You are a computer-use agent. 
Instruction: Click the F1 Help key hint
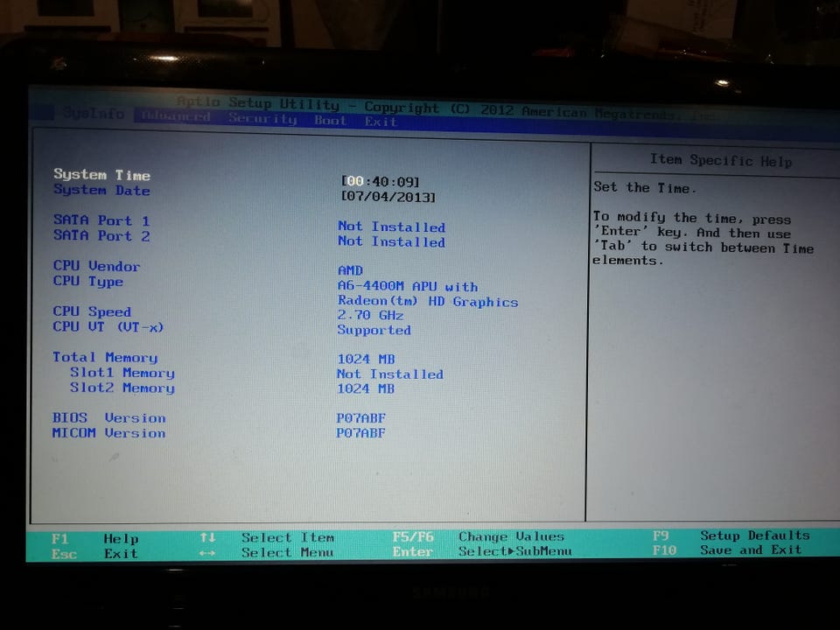[x=94, y=538]
